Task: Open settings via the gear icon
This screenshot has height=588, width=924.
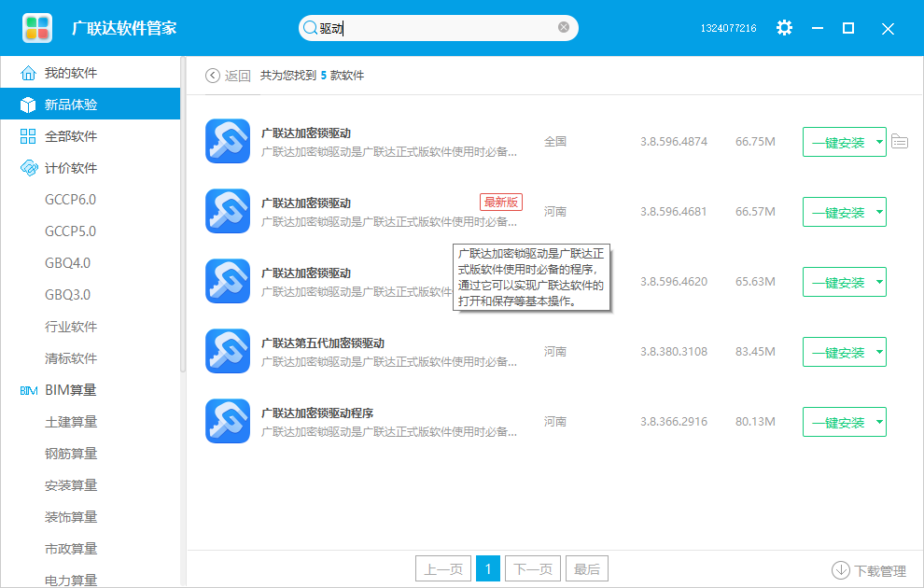Action: point(784,28)
